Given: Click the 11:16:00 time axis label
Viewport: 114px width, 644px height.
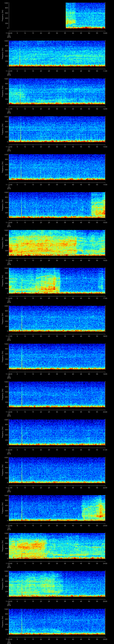Looking at the screenshot, I should pyautogui.click(x=9, y=298).
